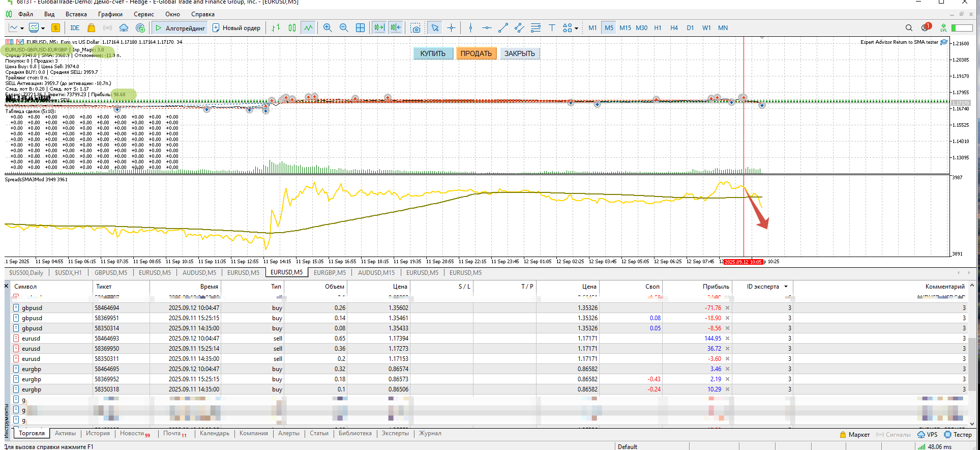Select the crosshair tool
The height and width of the screenshot is (450, 980).
click(451, 28)
